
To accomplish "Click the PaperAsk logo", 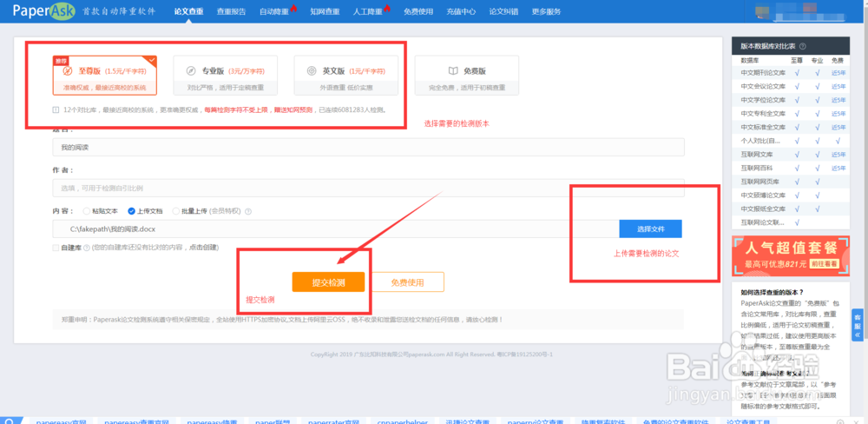I will [43, 11].
